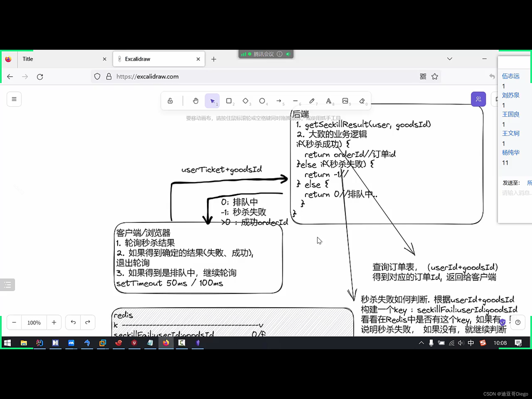This screenshot has width=532, height=399.
Task: Go back to previous page
Action: tap(10, 77)
